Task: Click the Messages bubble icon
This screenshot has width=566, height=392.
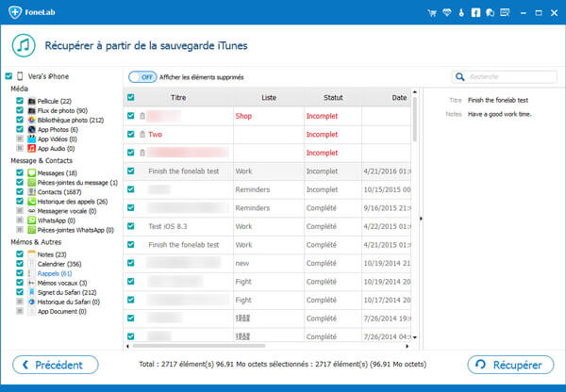Action: [32, 172]
